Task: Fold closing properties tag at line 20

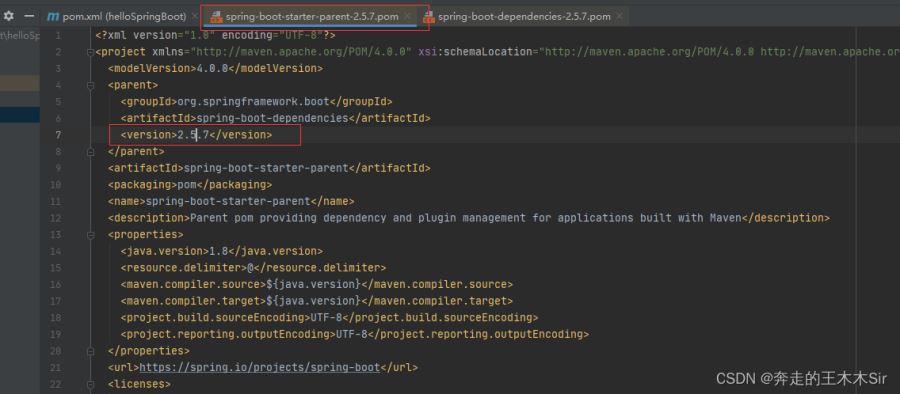Action: pyautogui.click(x=90, y=351)
